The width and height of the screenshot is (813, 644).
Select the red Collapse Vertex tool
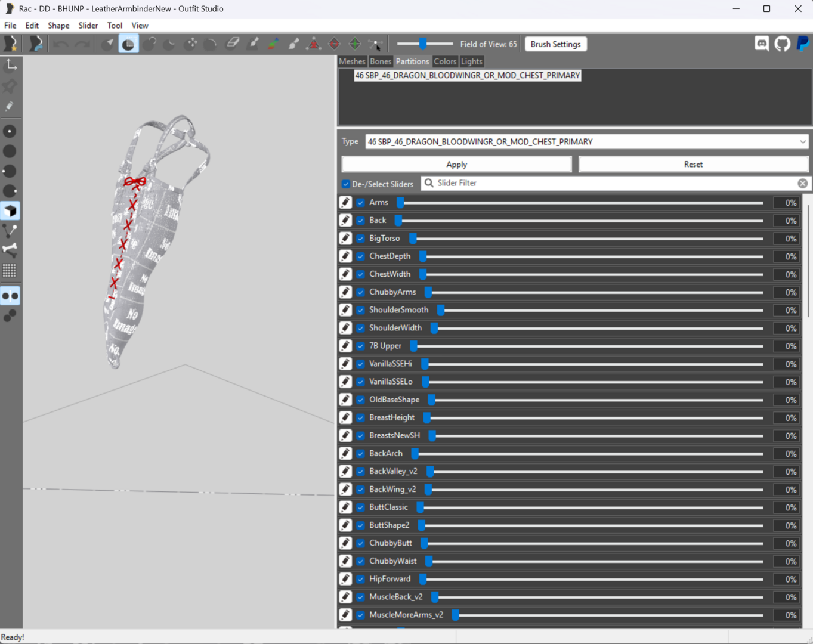(314, 44)
